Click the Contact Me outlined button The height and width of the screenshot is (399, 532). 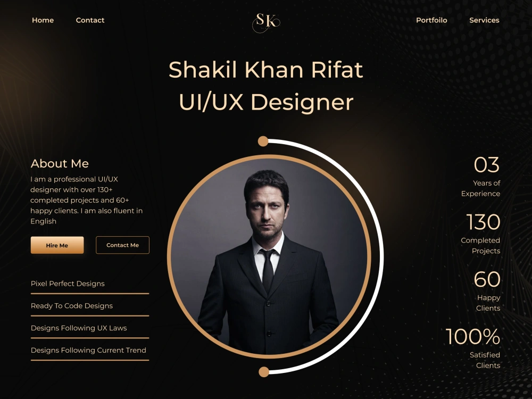pyautogui.click(x=122, y=245)
